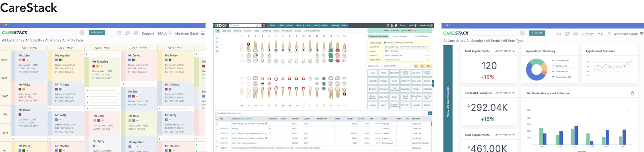644x152 pixels.
Task: Click patients icon in scheduler window header
Action: [128, 33]
